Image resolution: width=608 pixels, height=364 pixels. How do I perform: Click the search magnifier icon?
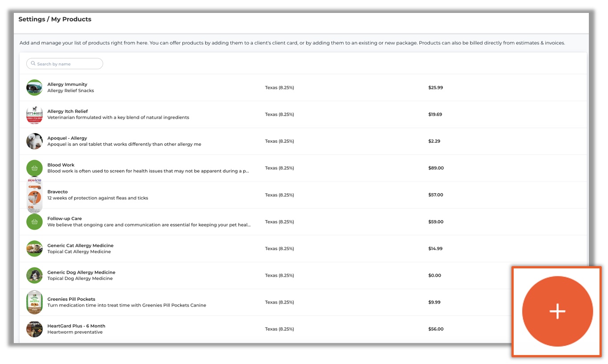coord(33,64)
